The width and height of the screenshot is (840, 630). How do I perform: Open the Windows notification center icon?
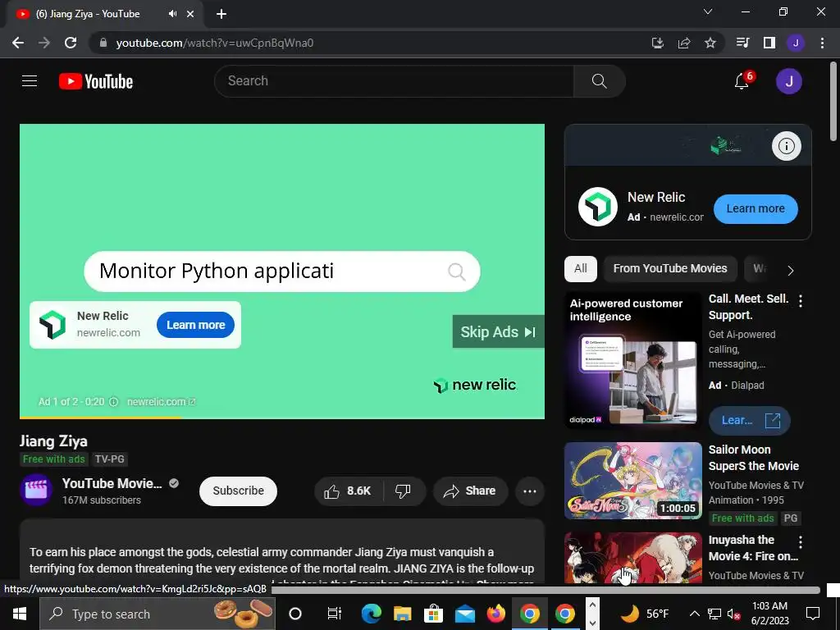[813, 614]
